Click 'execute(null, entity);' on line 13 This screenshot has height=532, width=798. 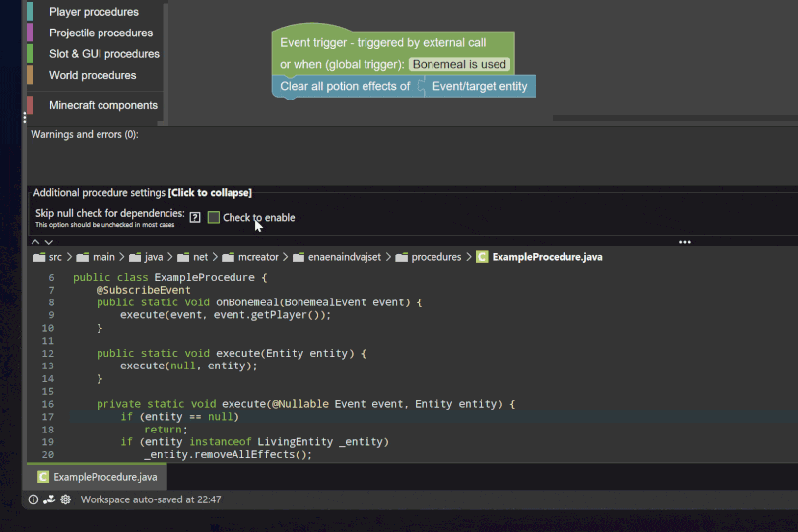coord(189,366)
